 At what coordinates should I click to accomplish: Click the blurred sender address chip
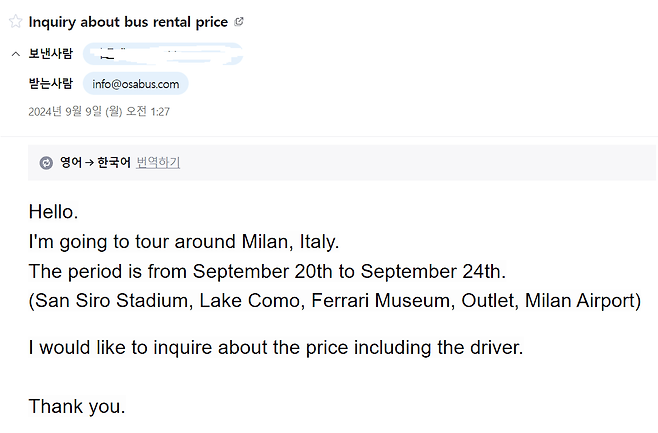click(x=160, y=54)
